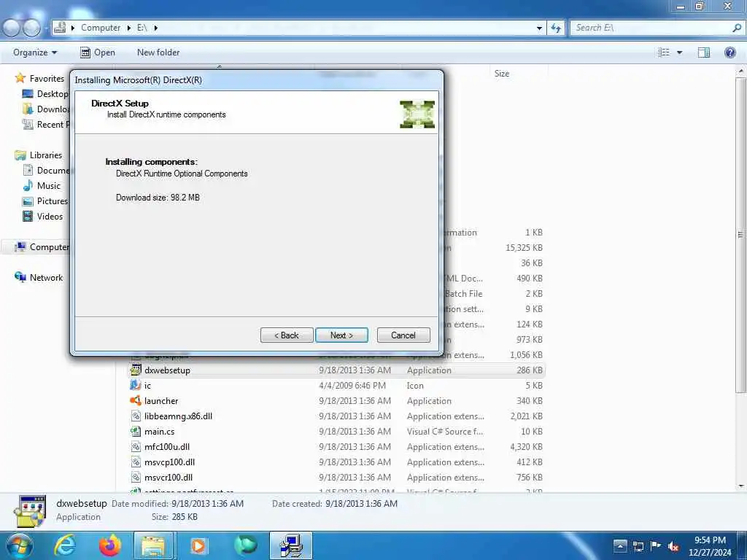Switch to DirectX setup taskbar item
The height and width of the screenshot is (560, 747).
pos(291,545)
